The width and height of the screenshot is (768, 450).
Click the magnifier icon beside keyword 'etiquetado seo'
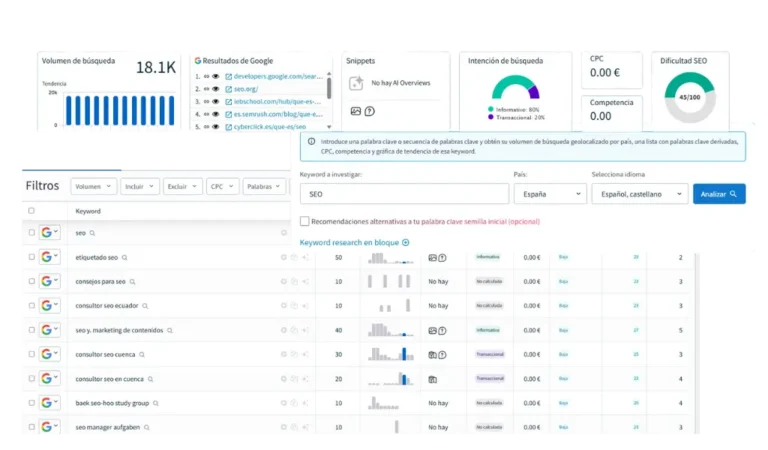pyautogui.click(x=124, y=258)
